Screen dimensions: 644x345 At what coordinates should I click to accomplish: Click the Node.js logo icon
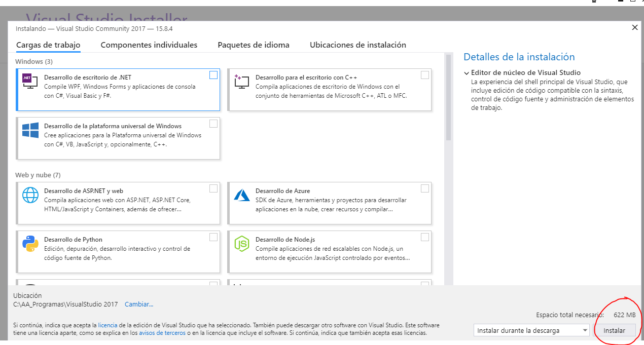click(241, 244)
